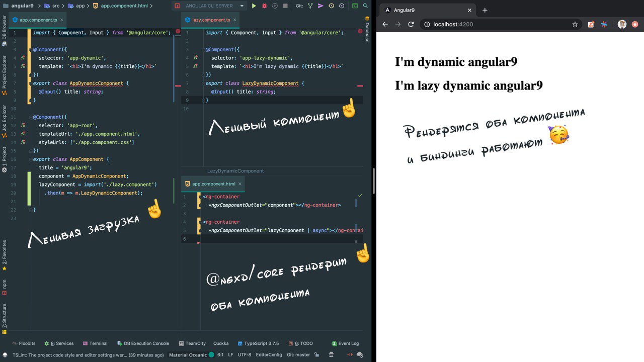Run with coverage icon in toolbar

point(275,6)
